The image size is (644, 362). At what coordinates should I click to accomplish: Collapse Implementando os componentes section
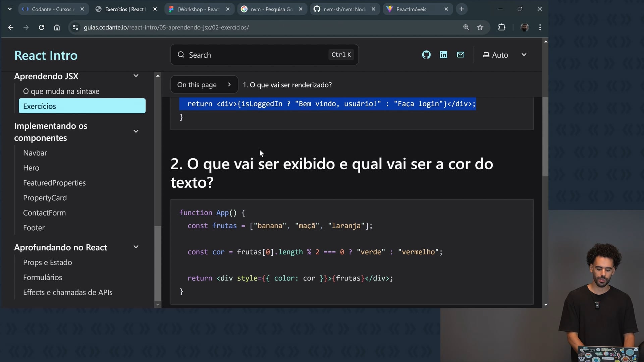[136, 131]
